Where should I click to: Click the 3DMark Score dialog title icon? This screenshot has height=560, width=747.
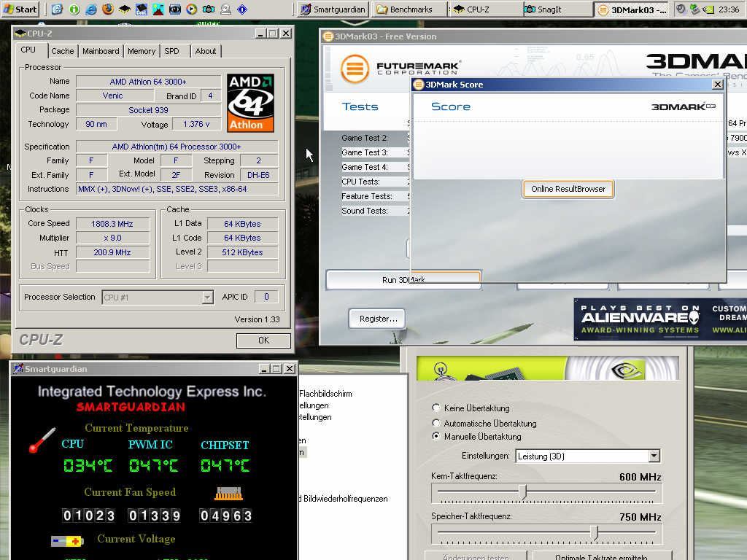tap(419, 85)
